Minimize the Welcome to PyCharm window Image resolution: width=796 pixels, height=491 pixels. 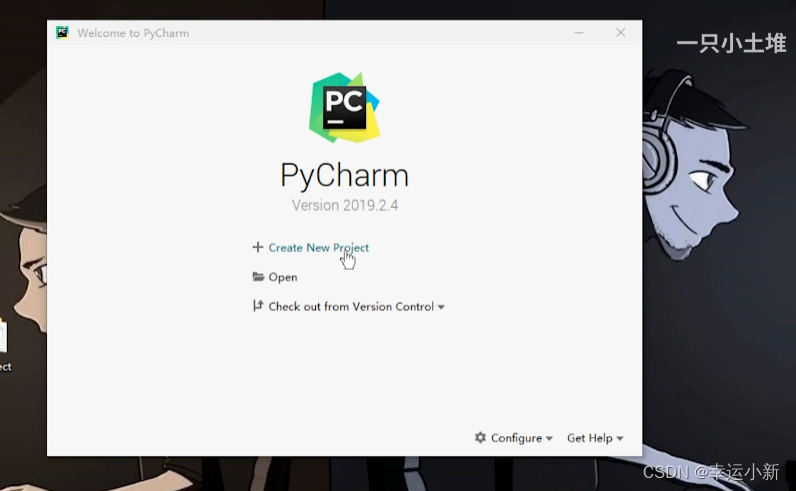[x=579, y=33]
